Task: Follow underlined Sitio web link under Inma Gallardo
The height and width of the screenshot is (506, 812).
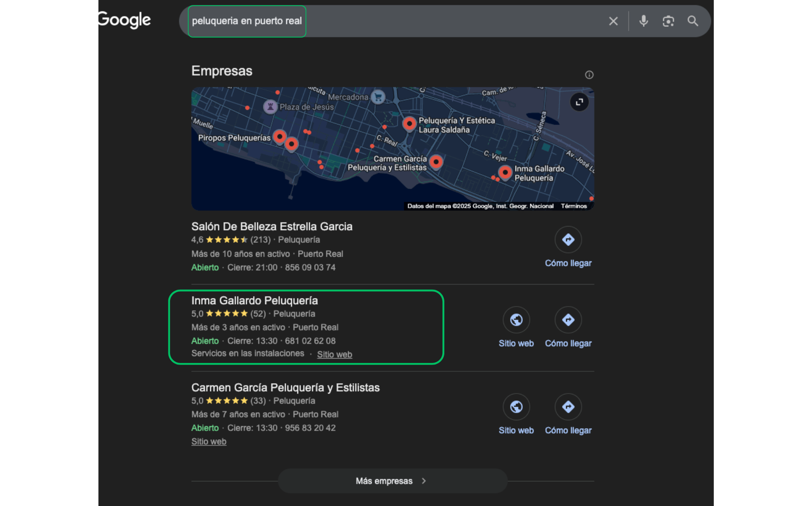Action: [x=334, y=354]
